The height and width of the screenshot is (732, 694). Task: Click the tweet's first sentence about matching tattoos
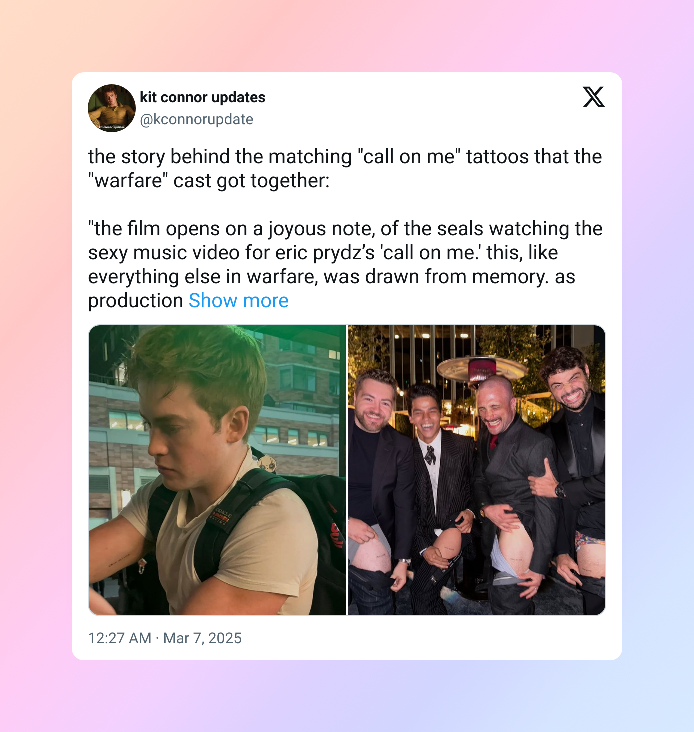point(345,169)
